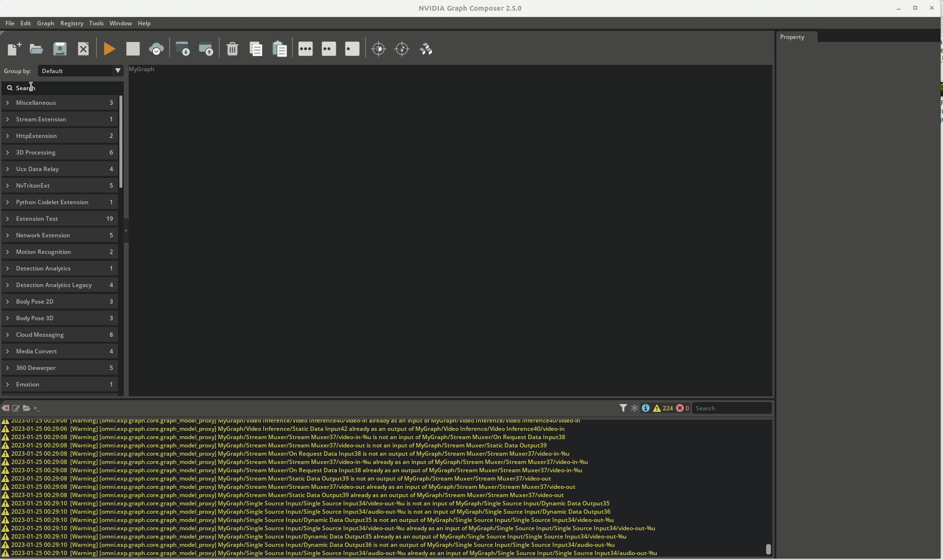Screen dimensions: 943x560
Task: Open the Registry menu
Action: (x=71, y=23)
